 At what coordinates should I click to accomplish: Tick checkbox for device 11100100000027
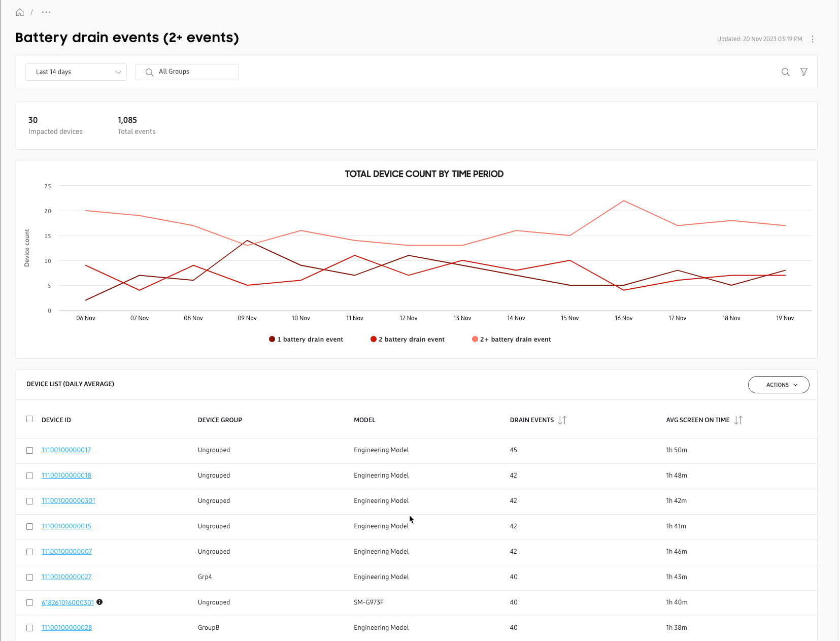pos(30,578)
